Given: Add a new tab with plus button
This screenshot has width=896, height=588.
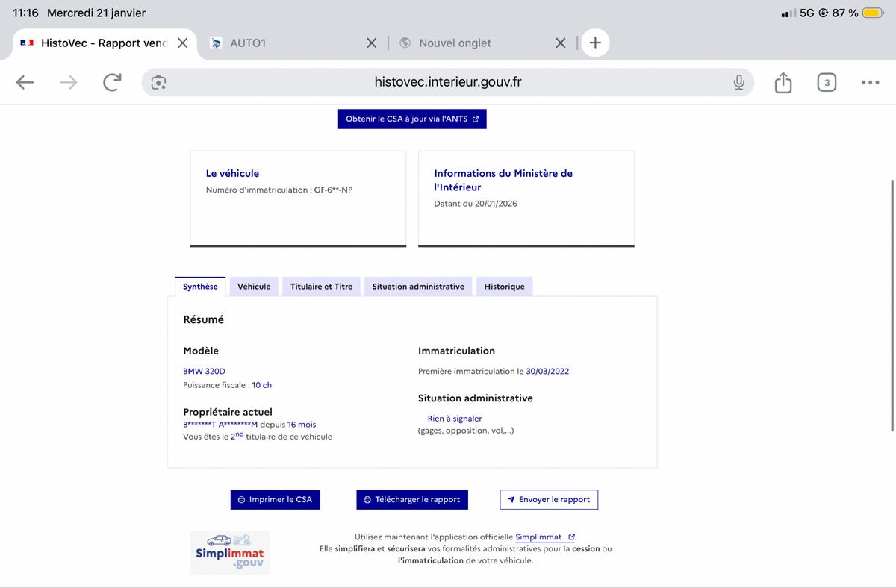Looking at the screenshot, I should point(595,43).
